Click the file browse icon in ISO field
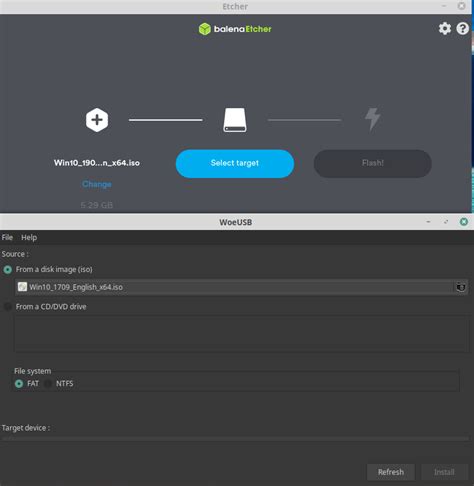This screenshot has width=474, height=486. 461,287
